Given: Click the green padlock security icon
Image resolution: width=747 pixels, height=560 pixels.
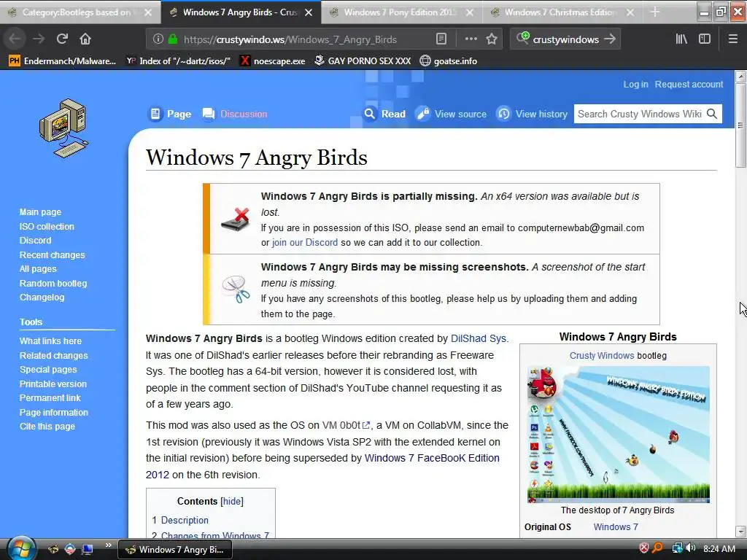Looking at the screenshot, I should [173, 39].
